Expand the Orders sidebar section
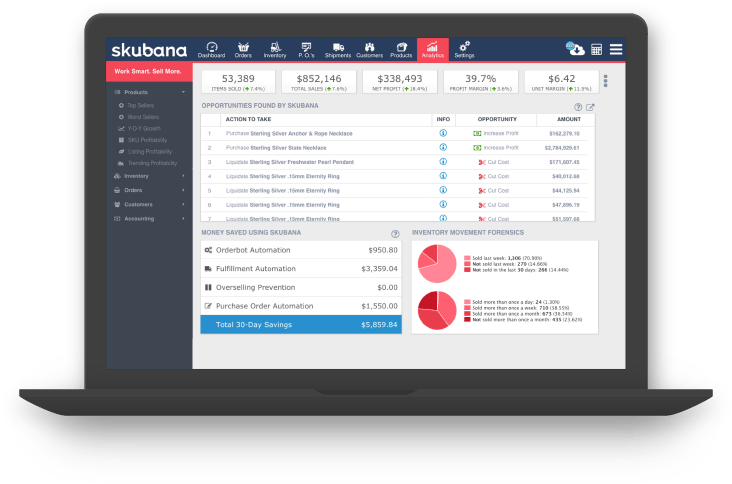The width and height of the screenshot is (732, 484). [x=149, y=190]
